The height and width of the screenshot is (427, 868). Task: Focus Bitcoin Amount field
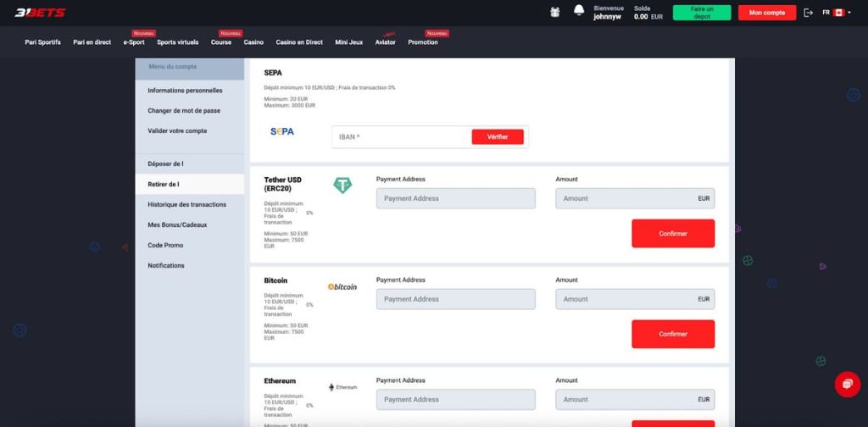click(635, 299)
